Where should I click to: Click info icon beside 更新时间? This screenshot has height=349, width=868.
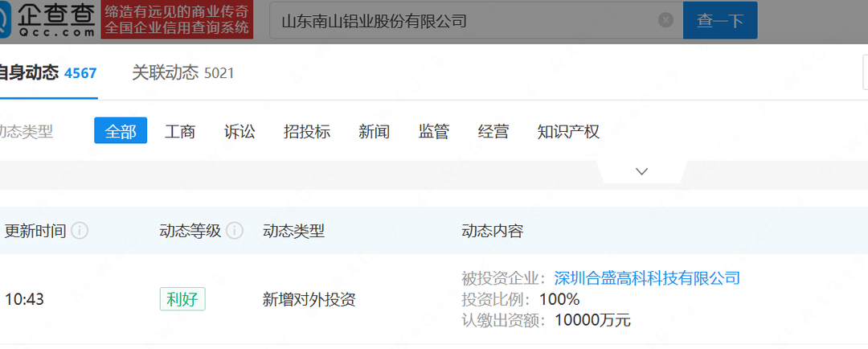point(80,231)
